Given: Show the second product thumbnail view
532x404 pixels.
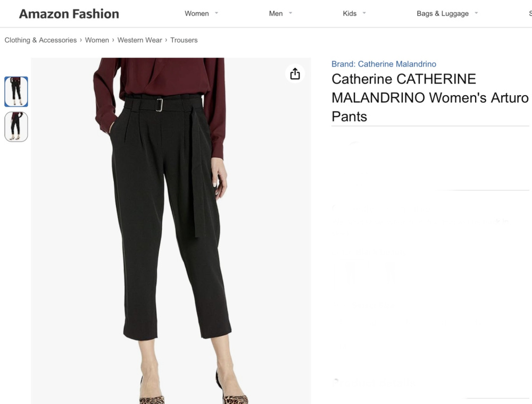Looking at the screenshot, I should tap(16, 127).
